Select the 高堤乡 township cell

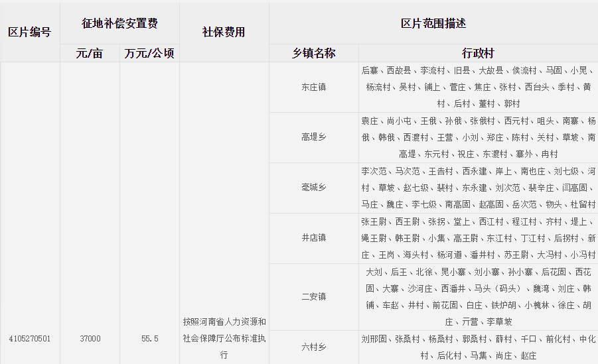click(x=314, y=137)
